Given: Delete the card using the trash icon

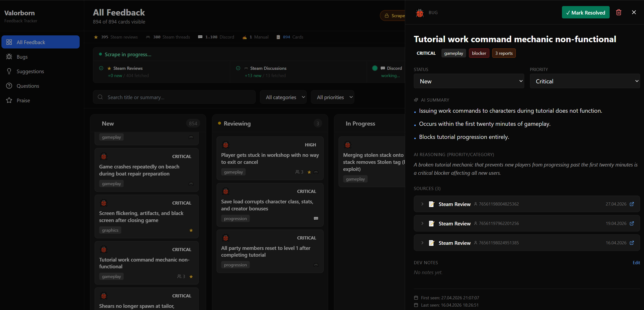Looking at the screenshot, I should pos(619,12).
